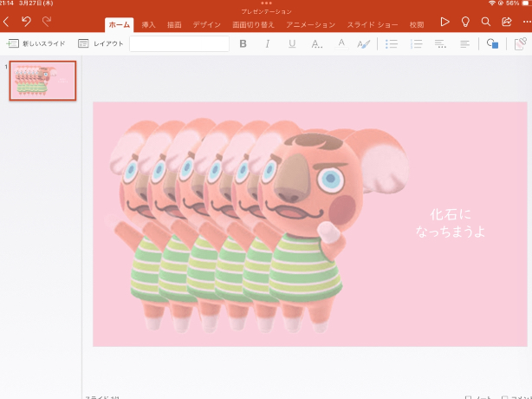
Task: Select the 化石に なっちまうよ text box
Action: tap(451, 223)
